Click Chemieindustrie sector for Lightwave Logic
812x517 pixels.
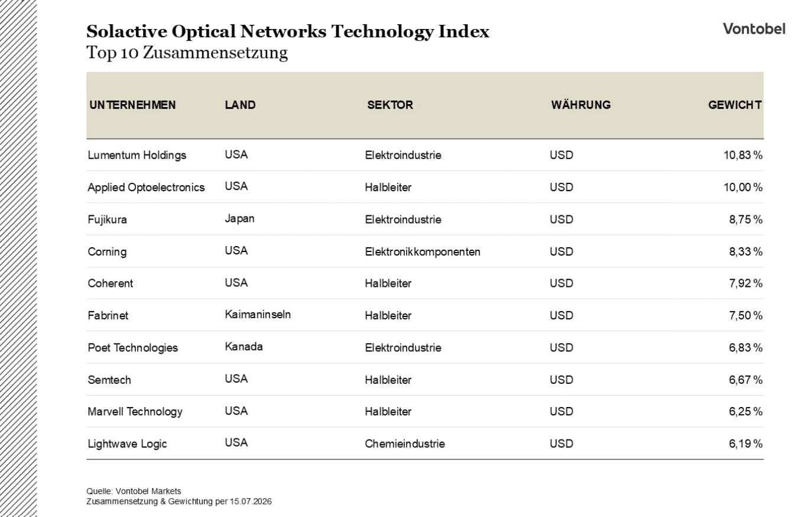405,444
